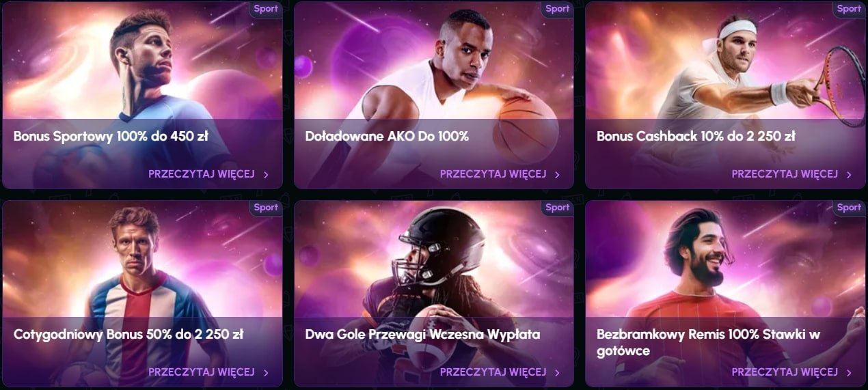The height and width of the screenshot is (390, 868).
Task: Click the chevron arrow on Dwa Gole Przewagi card
Action: point(557,373)
